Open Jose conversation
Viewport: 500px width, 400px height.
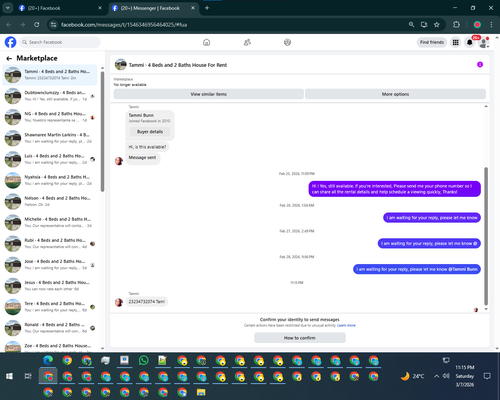click(50, 264)
